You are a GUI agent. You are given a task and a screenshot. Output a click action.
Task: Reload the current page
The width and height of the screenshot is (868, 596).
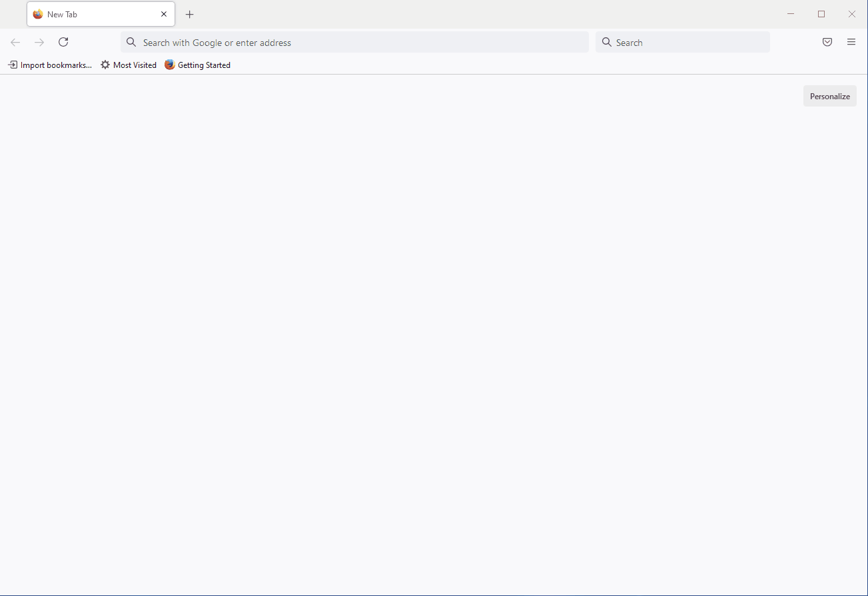coord(63,42)
